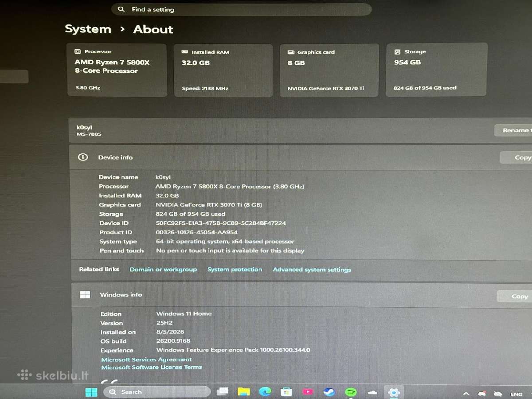This screenshot has height=399, width=532.
Task: Select the MS-7B85 model text
Action: click(x=89, y=134)
